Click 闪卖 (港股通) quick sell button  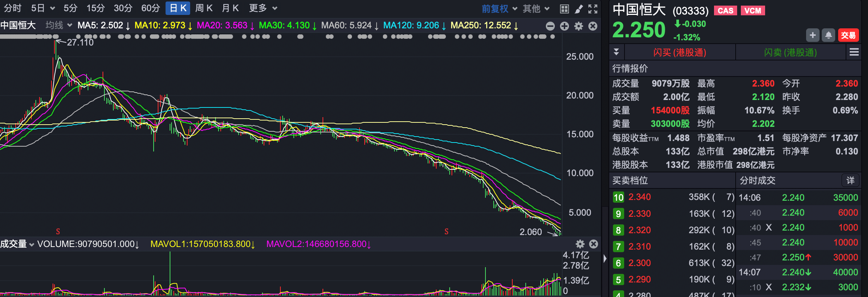[x=790, y=52]
